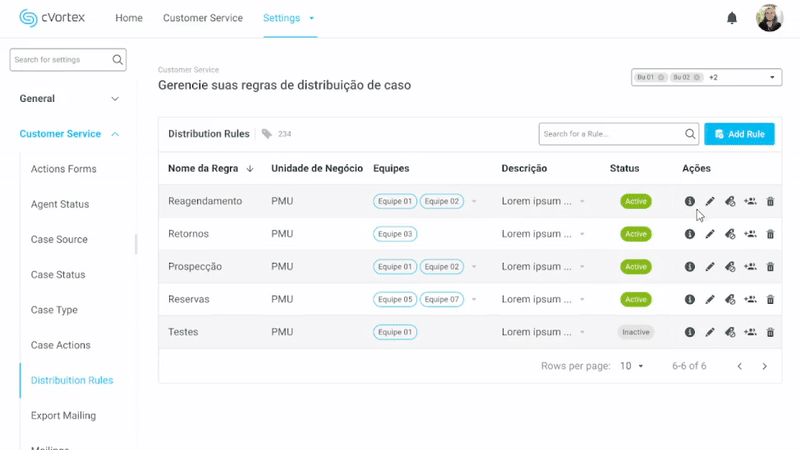Remove the Bu 01 chip from the filter

coord(662,78)
